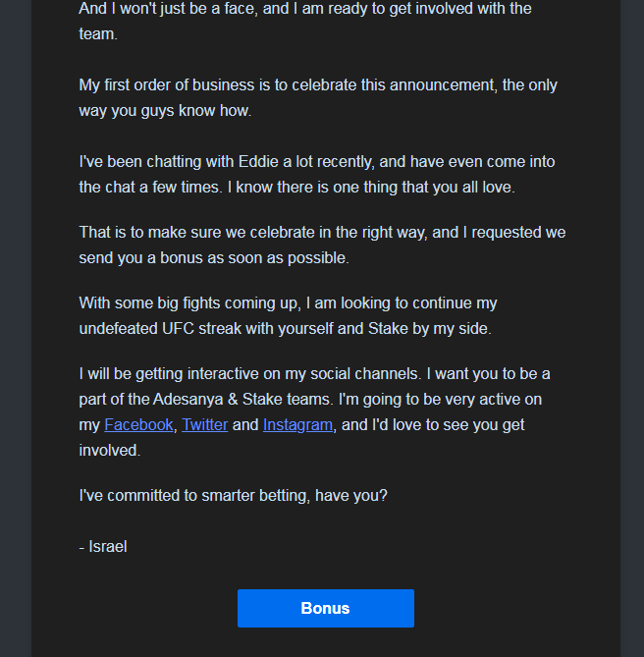Click the word "Eddie" in the email
The image size is (644, 657).
pos(258,162)
